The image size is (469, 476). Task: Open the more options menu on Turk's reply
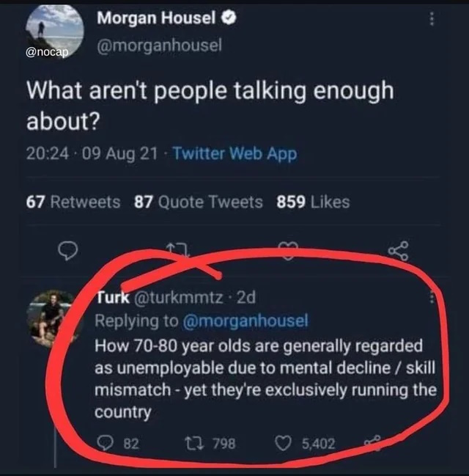point(432,298)
